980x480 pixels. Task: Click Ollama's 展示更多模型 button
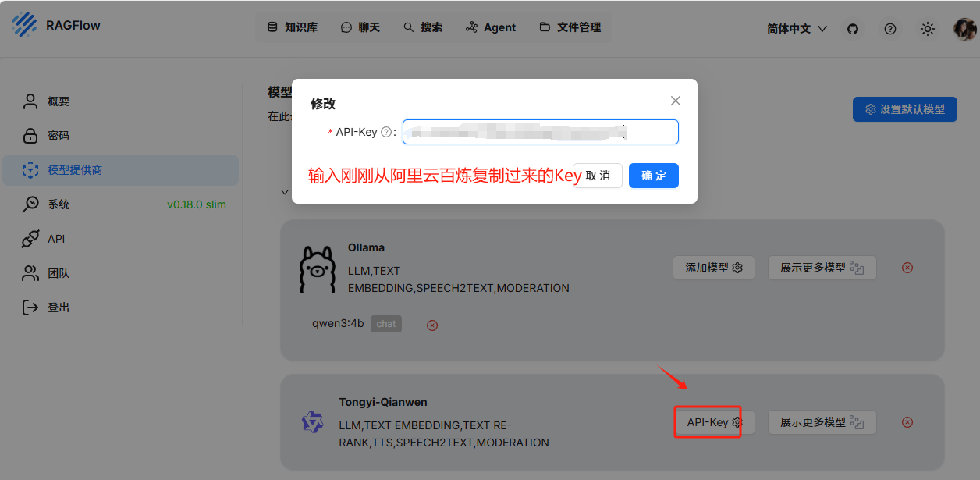pos(822,268)
